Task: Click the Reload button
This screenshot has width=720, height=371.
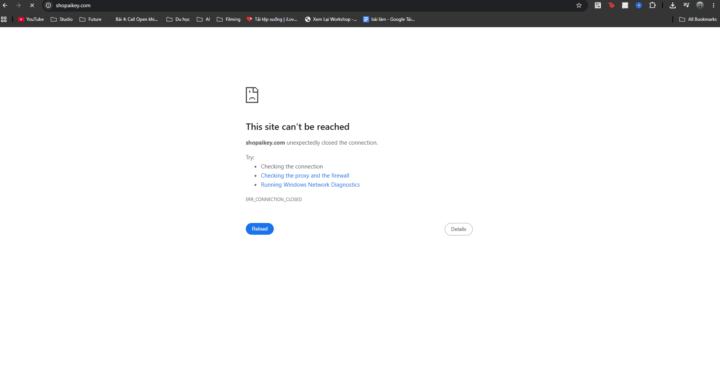Action: click(259, 229)
